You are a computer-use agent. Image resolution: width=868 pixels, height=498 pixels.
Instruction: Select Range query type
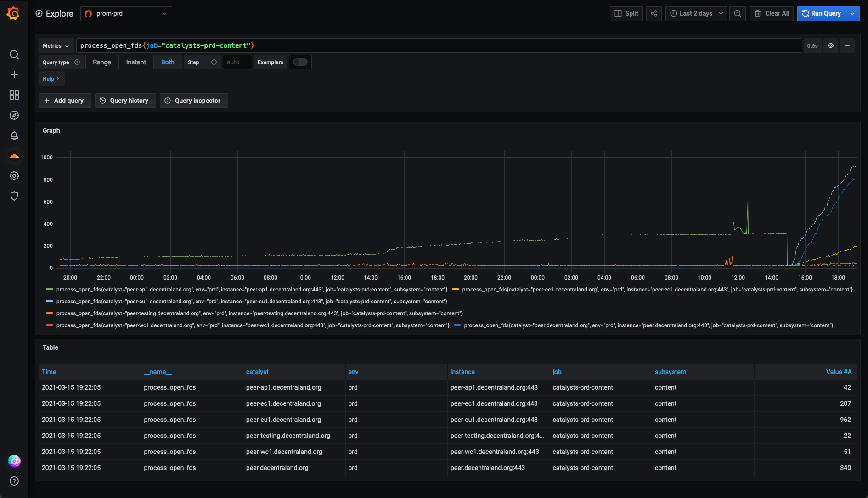click(x=102, y=62)
